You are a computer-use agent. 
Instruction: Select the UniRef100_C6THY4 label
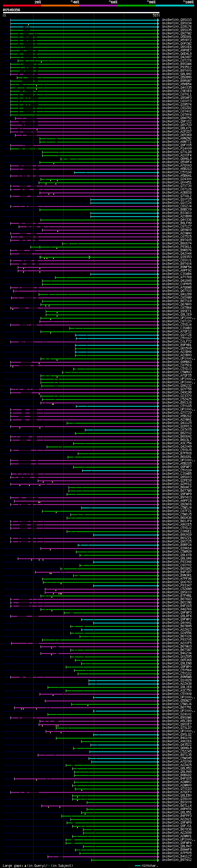[x=176, y=115]
